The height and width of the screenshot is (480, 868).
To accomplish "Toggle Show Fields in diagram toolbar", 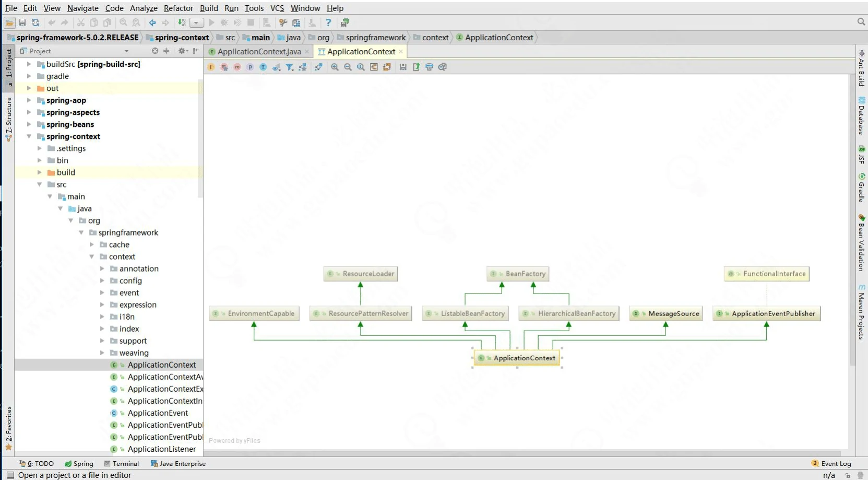I will 211,67.
